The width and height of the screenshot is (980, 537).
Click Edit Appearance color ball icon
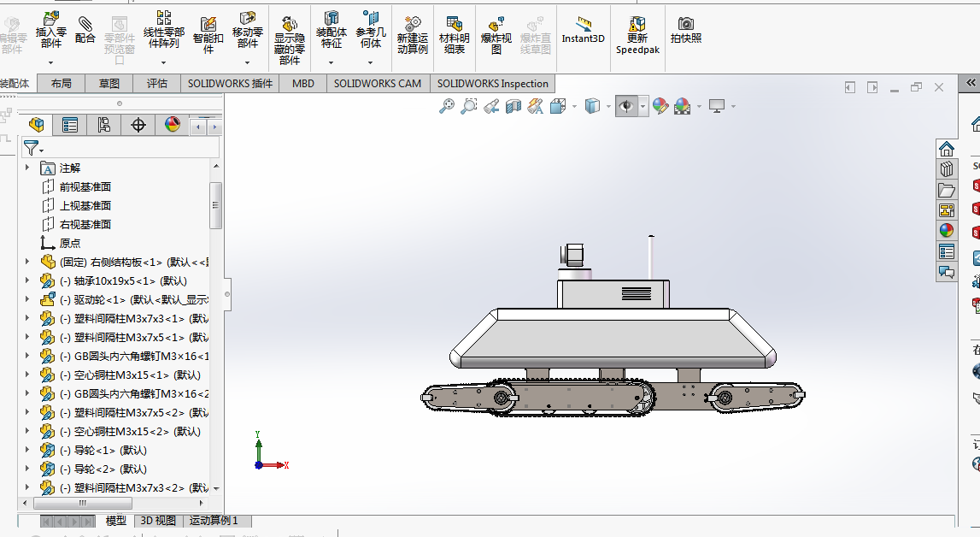pyautogui.click(x=660, y=106)
